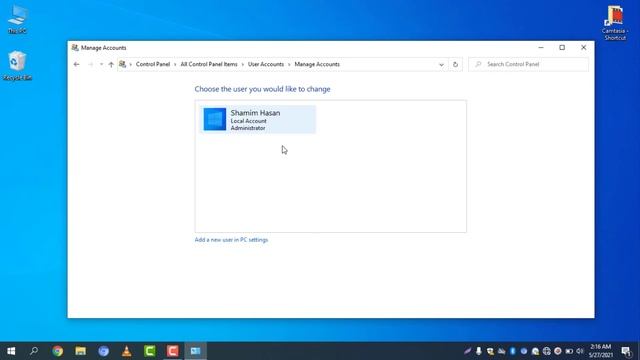The height and width of the screenshot is (360, 640).
Task: Click the Search Control Panel field
Action: pos(529,64)
